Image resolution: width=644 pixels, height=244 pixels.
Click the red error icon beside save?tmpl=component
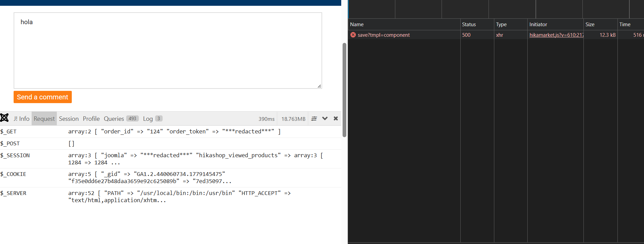tap(353, 35)
